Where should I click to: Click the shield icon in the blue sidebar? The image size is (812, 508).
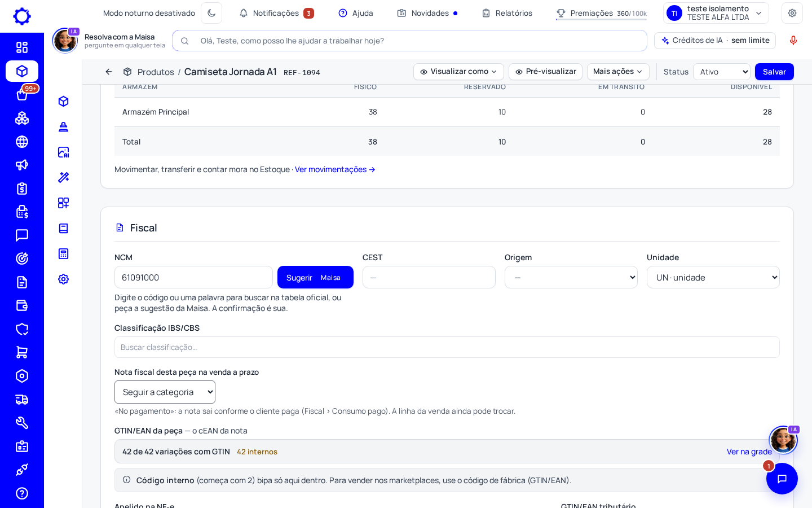click(22, 329)
